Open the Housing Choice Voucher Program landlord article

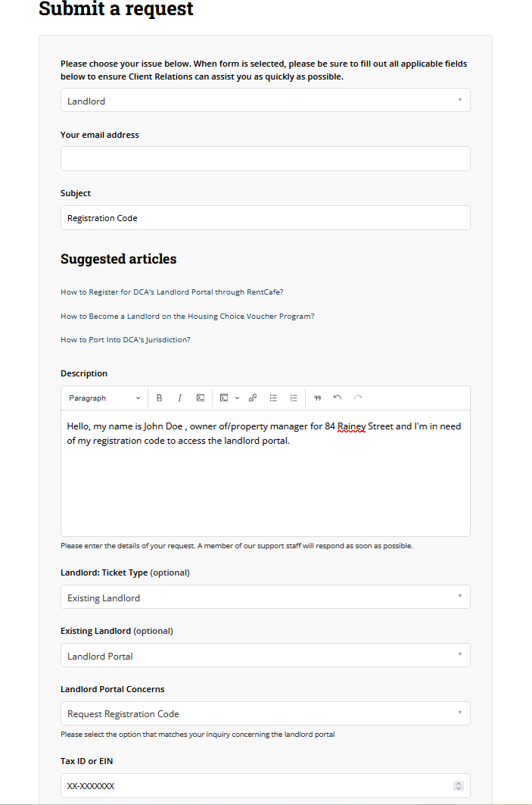click(187, 316)
